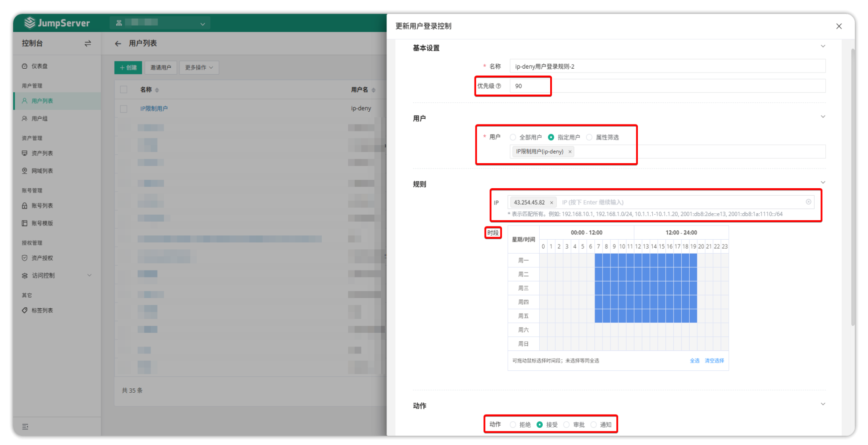Viewport: 868px width, 445px height.
Task: Collapse the sidebar with the bottom menu icon
Action: pyautogui.click(x=25, y=427)
